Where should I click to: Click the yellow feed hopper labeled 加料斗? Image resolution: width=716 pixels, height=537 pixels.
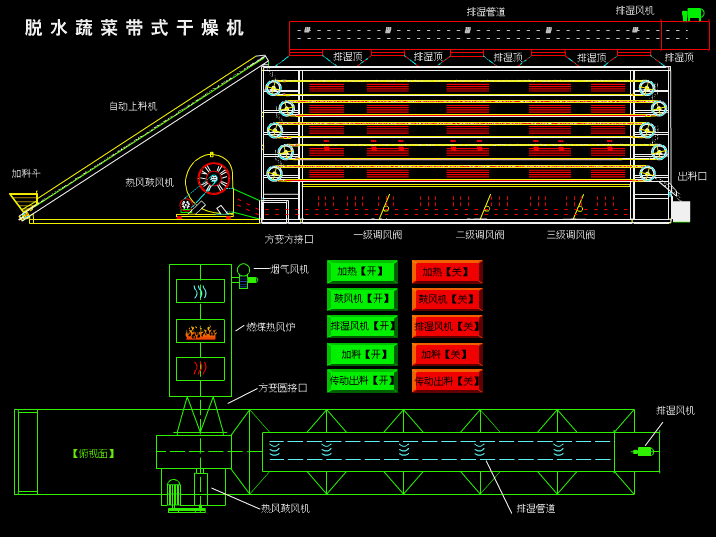[x=24, y=203]
